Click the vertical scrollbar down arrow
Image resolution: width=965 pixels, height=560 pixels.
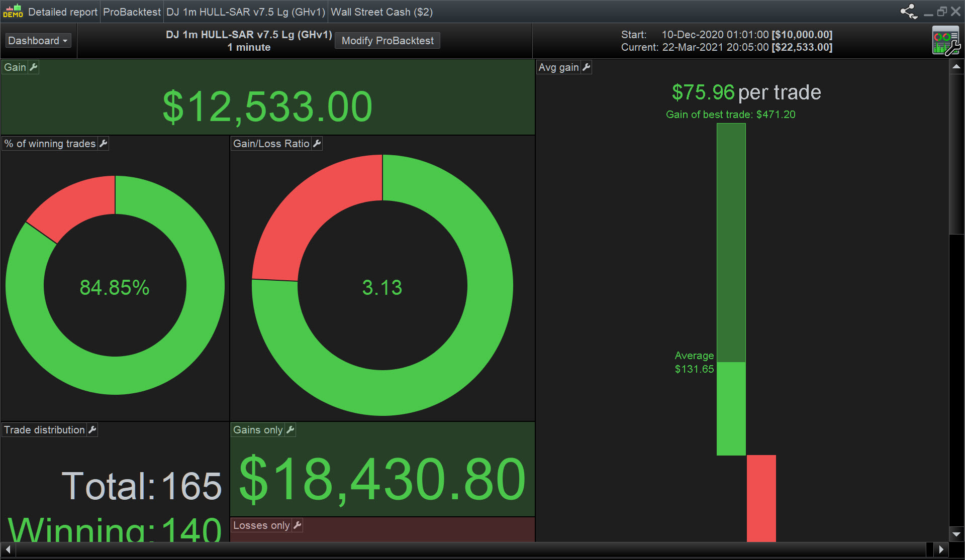tap(956, 534)
